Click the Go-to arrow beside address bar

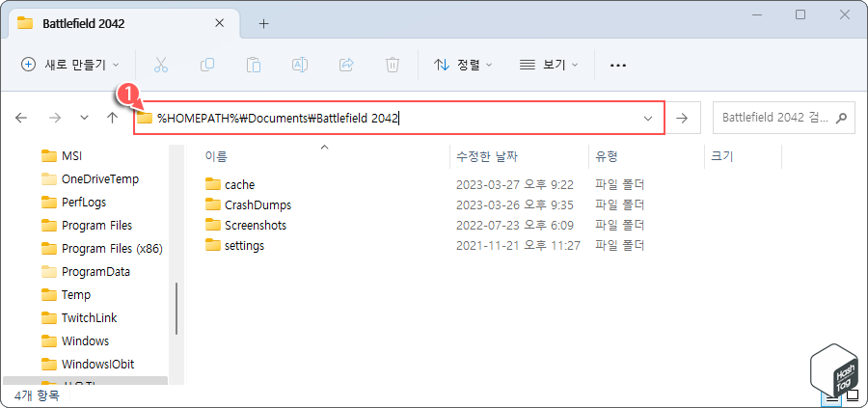(x=682, y=118)
